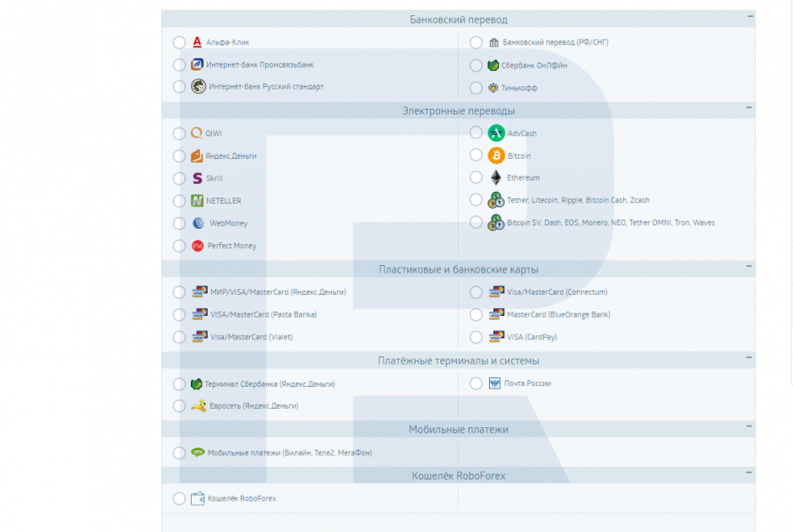Click the Perfect Money red PM icon
This screenshot has width=793, height=532.
click(x=198, y=246)
